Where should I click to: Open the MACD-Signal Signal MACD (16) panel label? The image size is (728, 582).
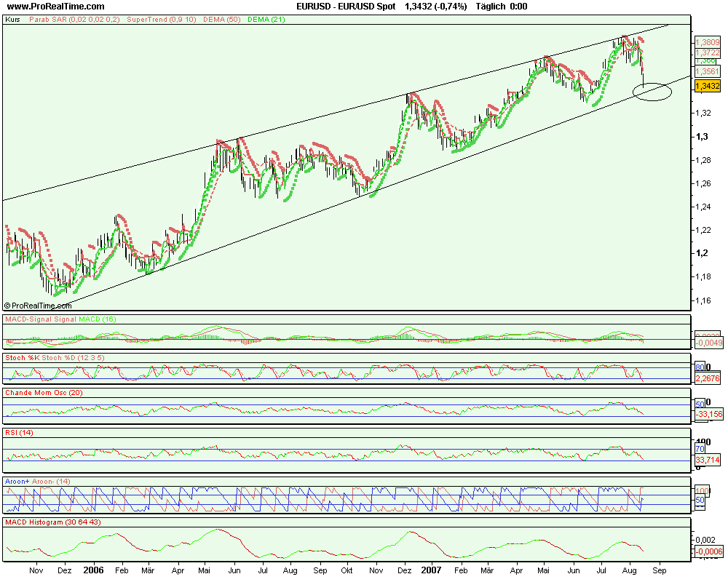(x=60, y=319)
